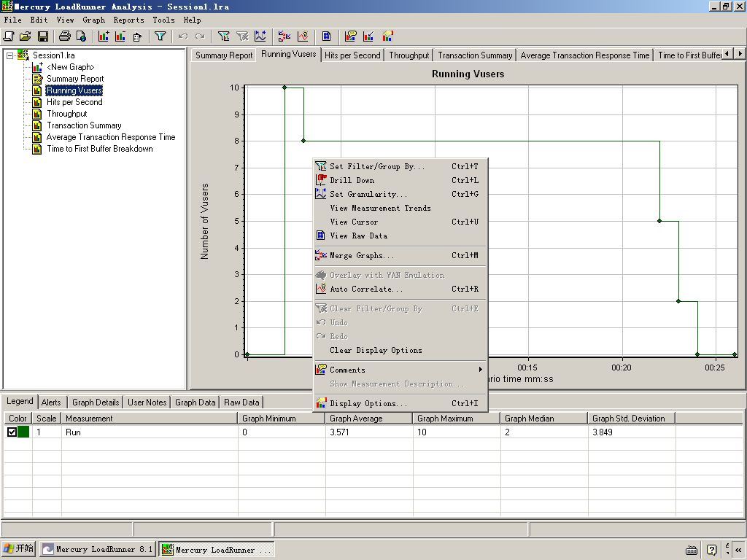Open the Tools menu
This screenshot has width=747, height=560.
point(163,20)
